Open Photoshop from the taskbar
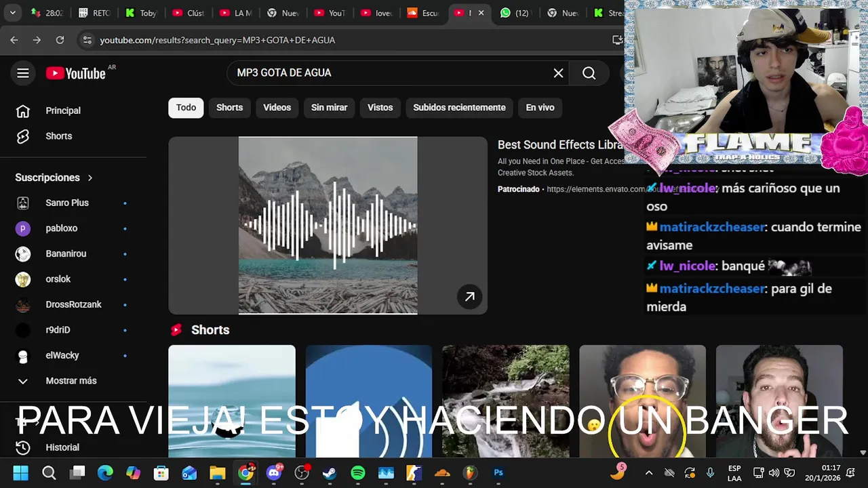The height and width of the screenshot is (488, 868). [498, 472]
